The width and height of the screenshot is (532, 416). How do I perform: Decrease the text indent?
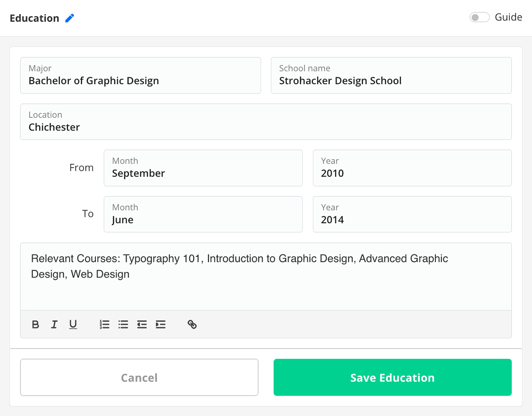pyautogui.click(x=142, y=324)
